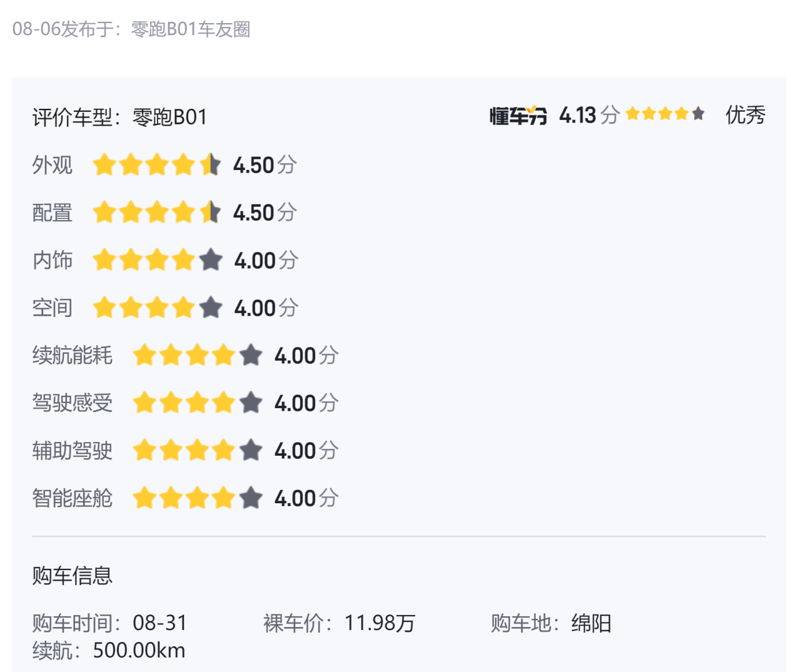Click the 购车时间 08-31 value
Image resolution: width=791 pixels, height=672 pixels.
[159, 623]
